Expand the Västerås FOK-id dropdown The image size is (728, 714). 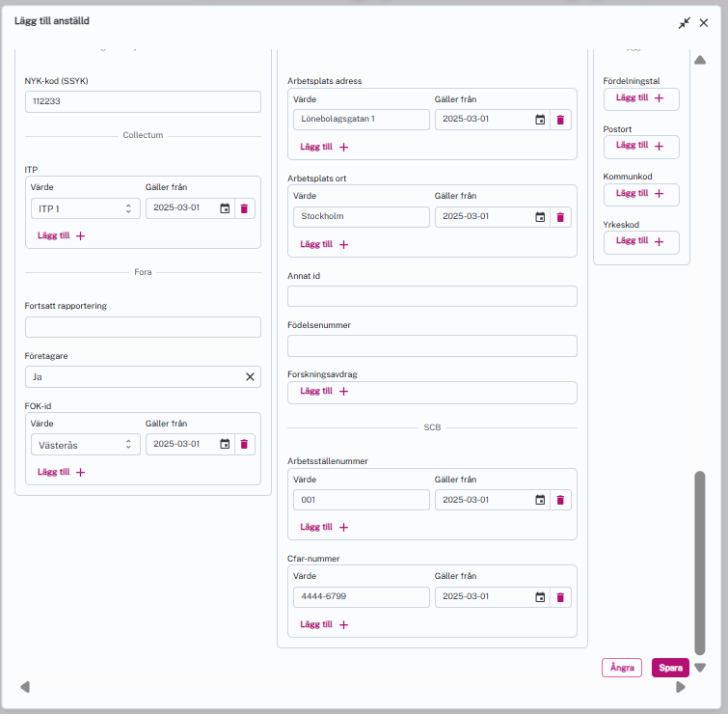(85, 444)
